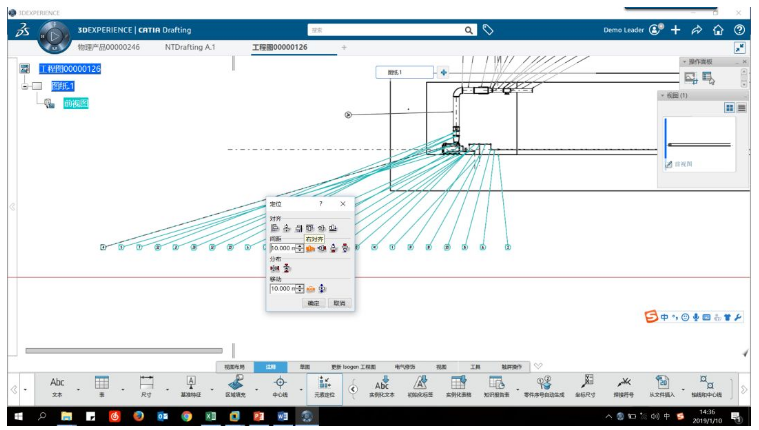Image resolution: width=759 pixels, height=430 pixels.
Task: Select the 表 table tool
Action: click(x=102, y=387)
